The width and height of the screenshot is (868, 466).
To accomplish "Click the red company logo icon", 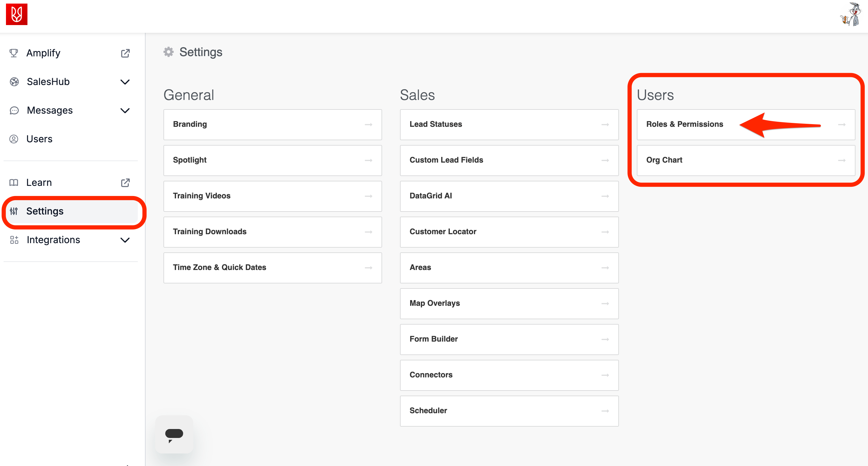I will coord(16,15).
